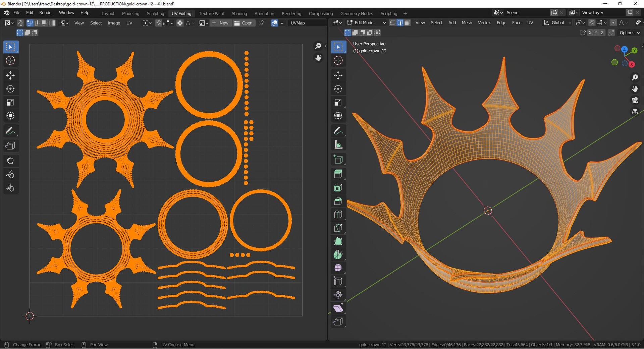Toggle snapping magnet in UV editor
Screen dimensions: 644x349
158,23
